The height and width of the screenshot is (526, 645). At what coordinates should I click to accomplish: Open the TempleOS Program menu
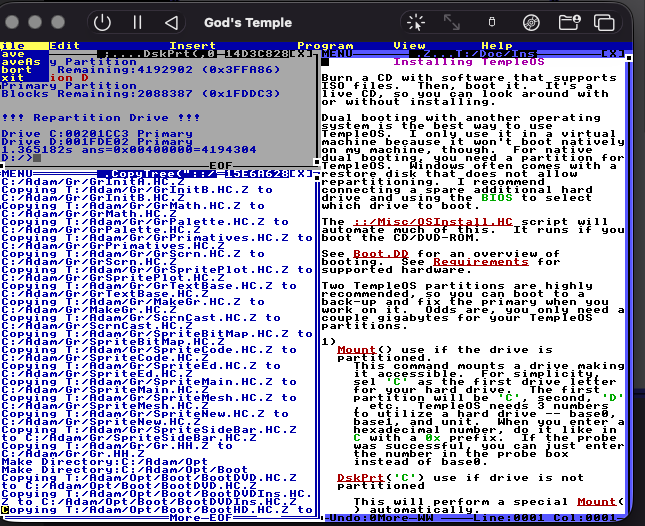pos(325,46)
